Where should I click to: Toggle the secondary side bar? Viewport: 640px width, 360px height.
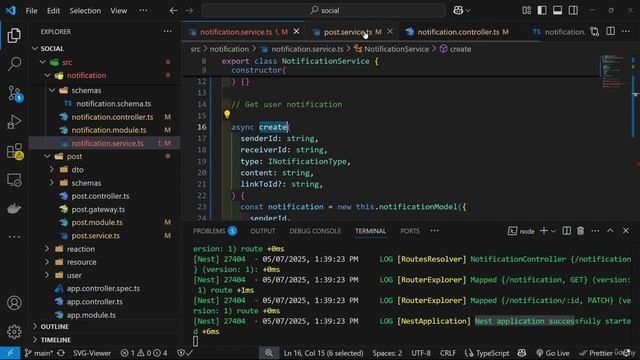[573, 11]
